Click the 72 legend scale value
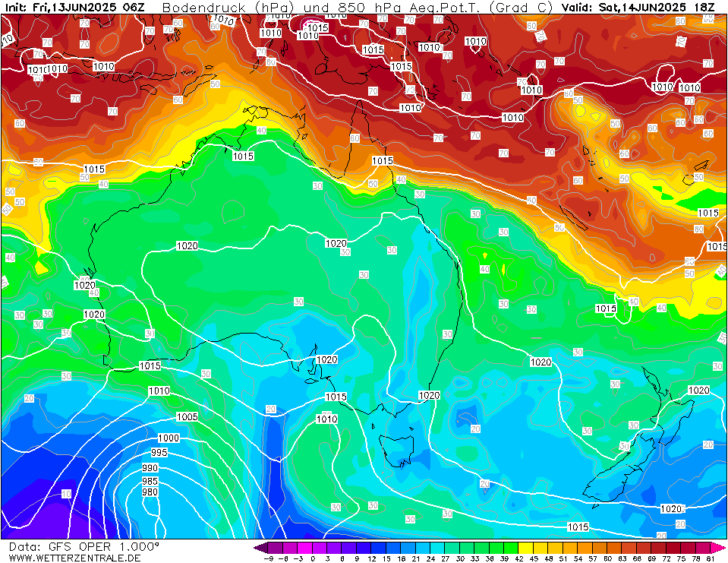 pyautogui.click(x=667, y=558)
